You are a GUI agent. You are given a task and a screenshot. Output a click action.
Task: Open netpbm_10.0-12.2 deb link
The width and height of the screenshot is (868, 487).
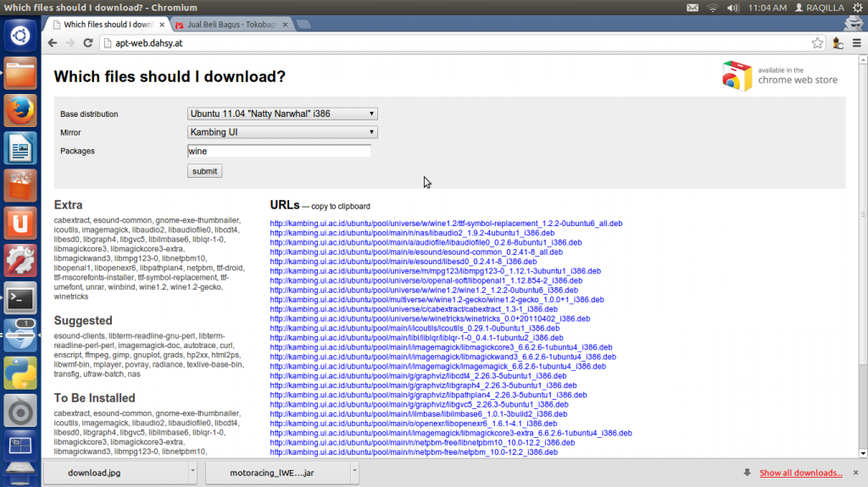click(x=414, y=452)
